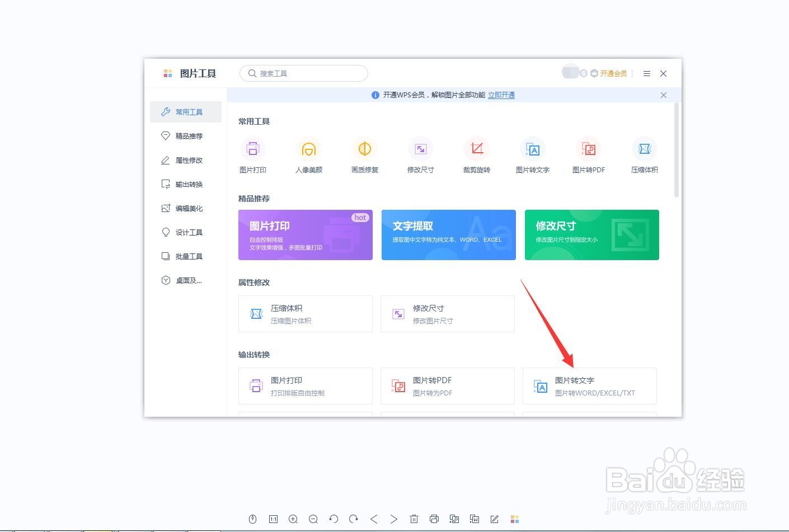Open 图片转PDF card under 输出转换
Image resolution: width=789 pixels, height=532 pixels.
448,386
